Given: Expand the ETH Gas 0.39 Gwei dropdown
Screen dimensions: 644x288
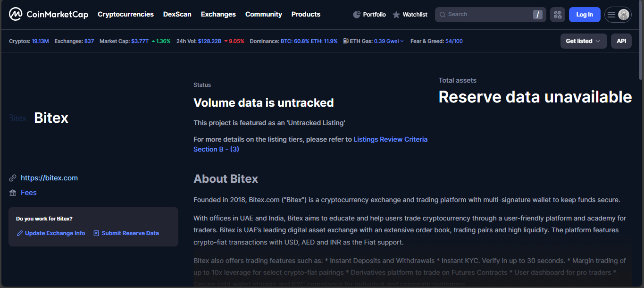Looking at the screenshot, I should 389,41.
